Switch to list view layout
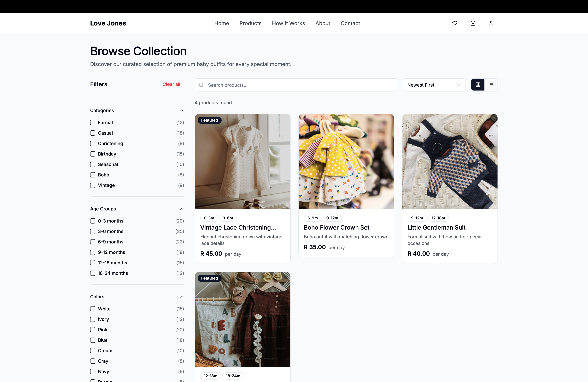Screen dimensions: 588x382 [491, 85]
